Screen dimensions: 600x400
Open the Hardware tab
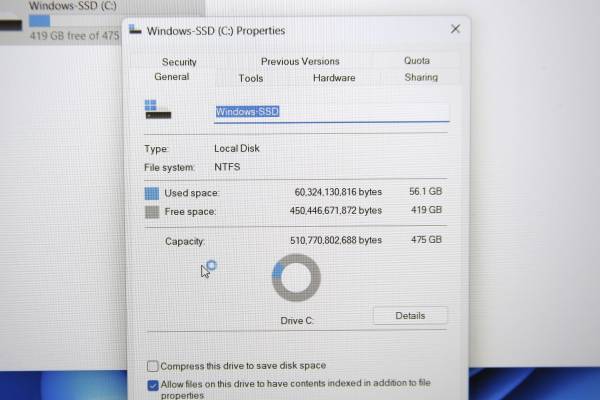pos(334,78)
